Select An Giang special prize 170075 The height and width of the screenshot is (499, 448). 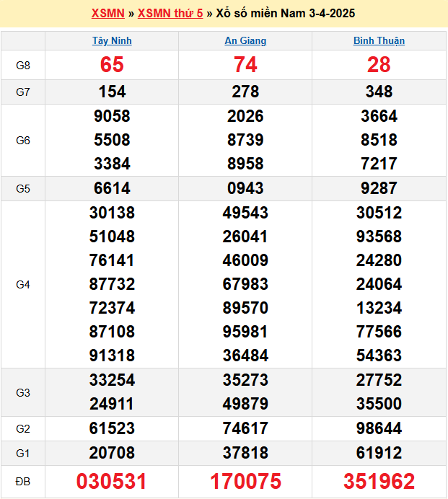click(245, 482)
